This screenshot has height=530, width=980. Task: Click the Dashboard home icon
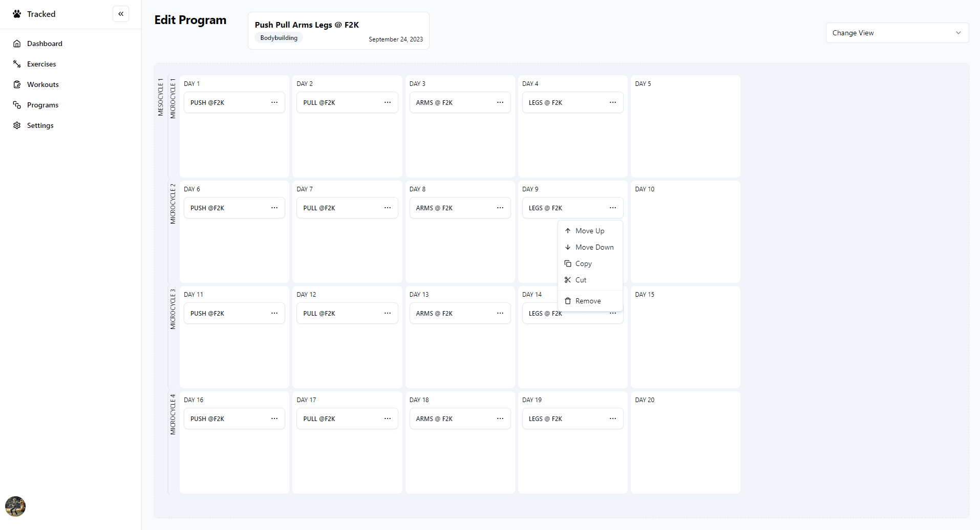click(x=17, y=43)
